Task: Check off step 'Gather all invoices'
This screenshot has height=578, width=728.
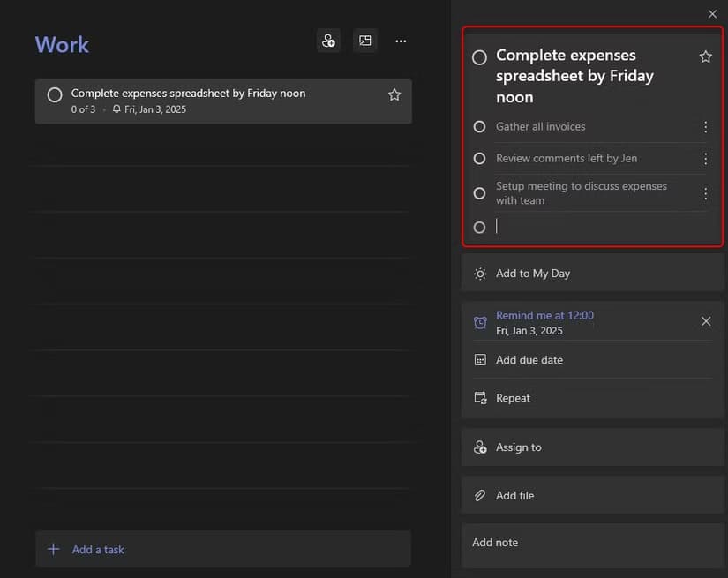Action: click(x=480, y=127)
